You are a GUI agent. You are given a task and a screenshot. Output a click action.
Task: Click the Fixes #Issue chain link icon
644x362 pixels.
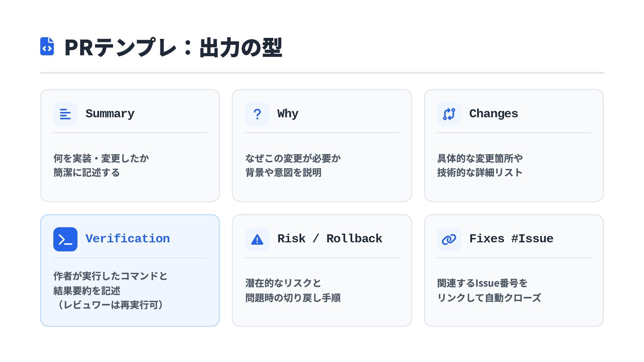click(449, 239)
